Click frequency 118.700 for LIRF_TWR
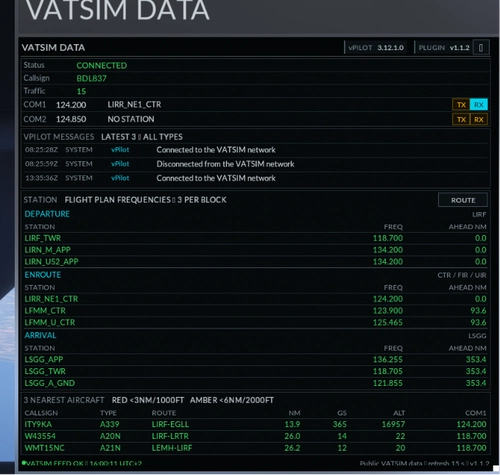 click(388, 238)
